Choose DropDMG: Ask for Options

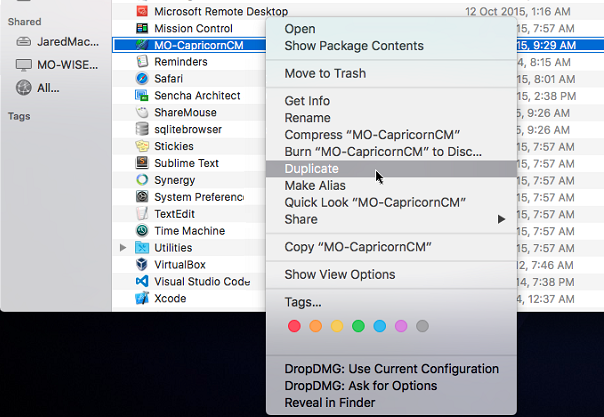point(391,386)
